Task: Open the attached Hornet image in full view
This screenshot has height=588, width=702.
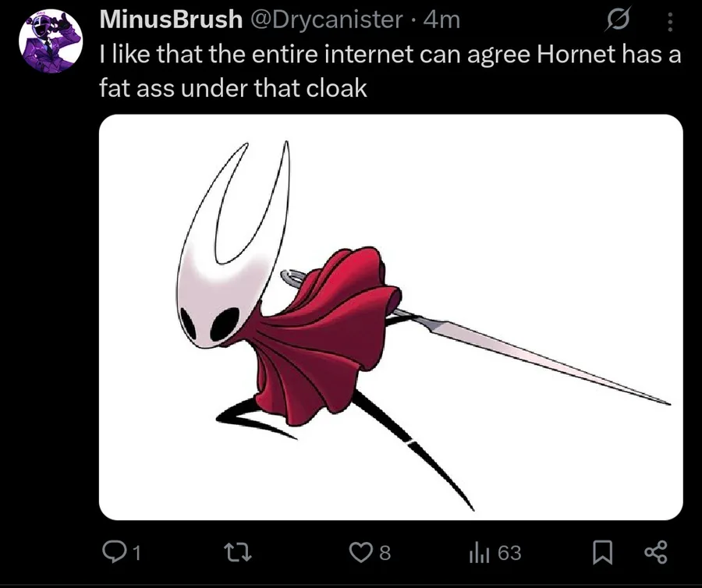Action: (391, 317)
